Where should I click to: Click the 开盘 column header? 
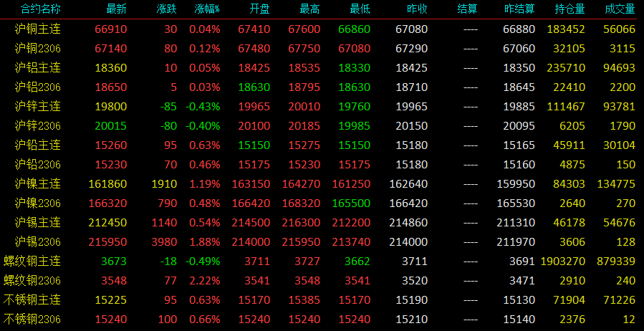[259, 9]
